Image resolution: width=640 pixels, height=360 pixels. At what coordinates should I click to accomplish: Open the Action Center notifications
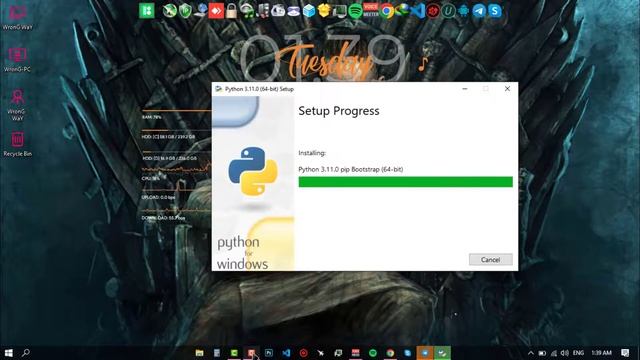[x=625, y=353]
